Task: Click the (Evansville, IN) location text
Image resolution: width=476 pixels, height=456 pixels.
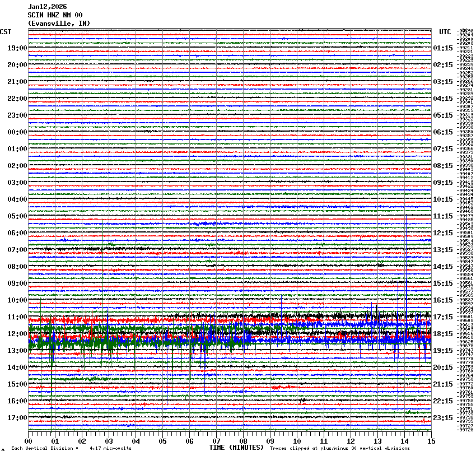Action: pyautogui.click(x=59, y=24)
